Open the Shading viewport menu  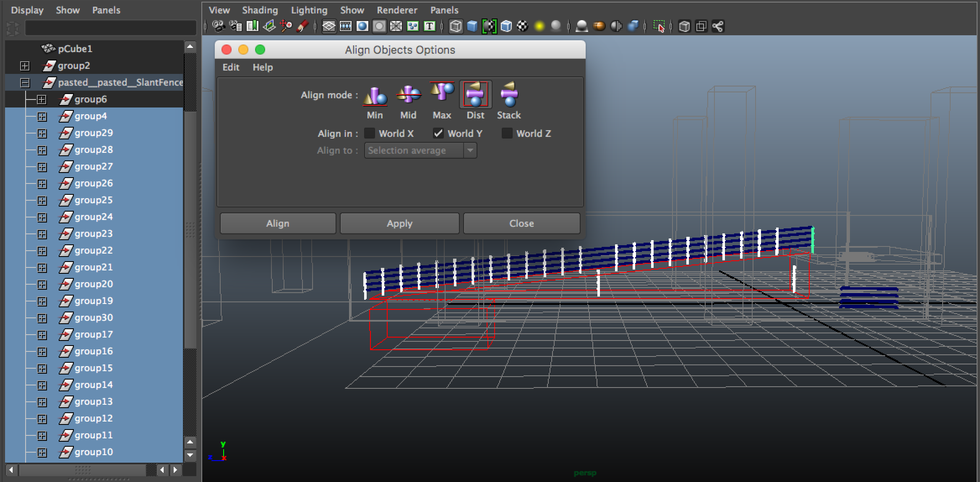[x=260, y=10]
